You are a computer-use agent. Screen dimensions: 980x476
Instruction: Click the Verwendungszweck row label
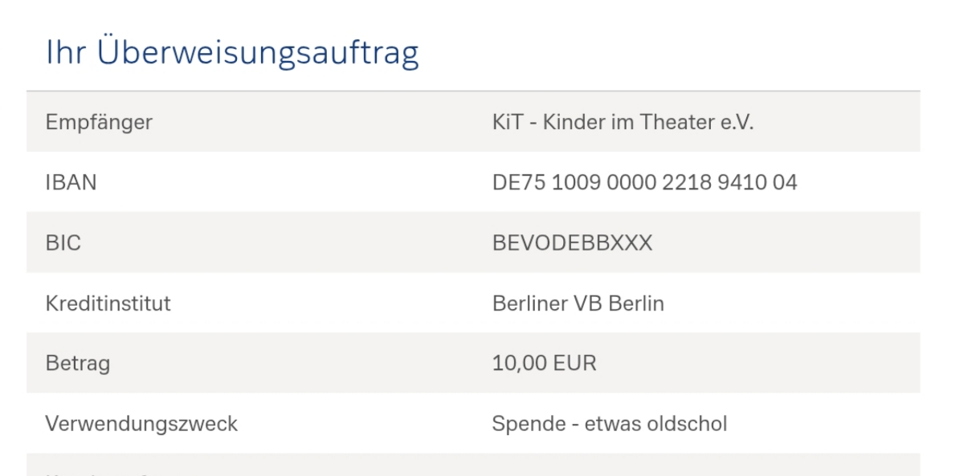coord(141,424)
